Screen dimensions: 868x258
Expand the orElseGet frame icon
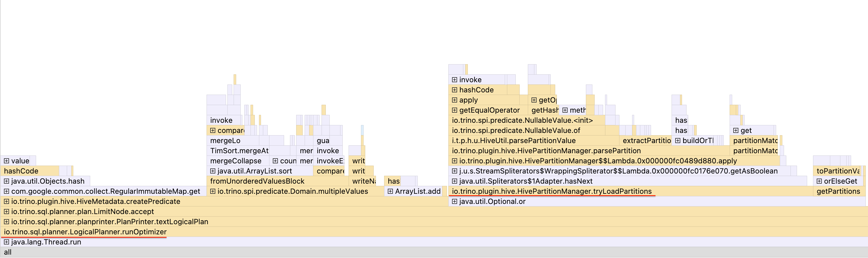(819, 181)
